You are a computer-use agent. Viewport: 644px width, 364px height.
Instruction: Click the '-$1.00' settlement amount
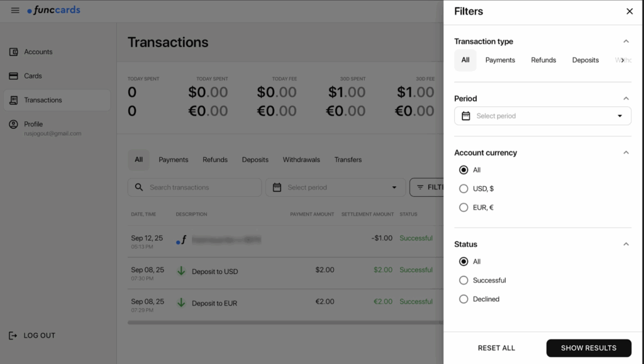pos(382,238)
